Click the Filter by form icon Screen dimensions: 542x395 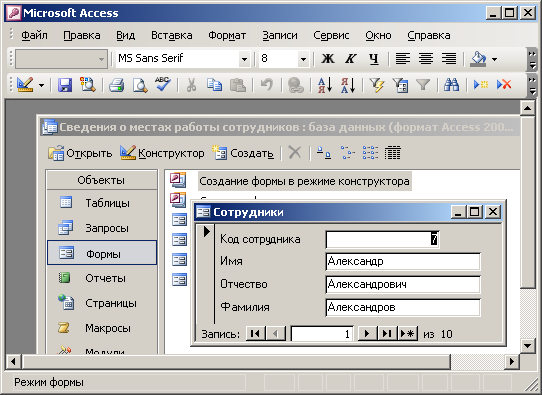coord(400,85)
